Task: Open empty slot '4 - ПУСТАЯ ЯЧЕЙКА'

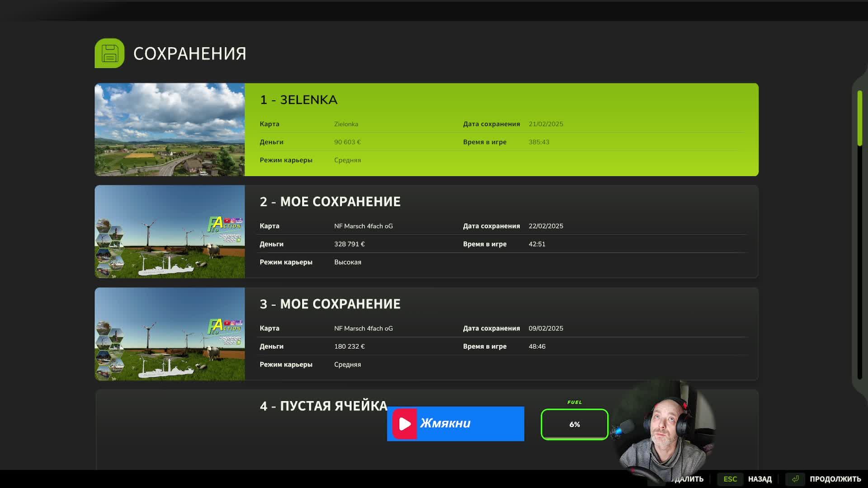Action: click(323, 406)
